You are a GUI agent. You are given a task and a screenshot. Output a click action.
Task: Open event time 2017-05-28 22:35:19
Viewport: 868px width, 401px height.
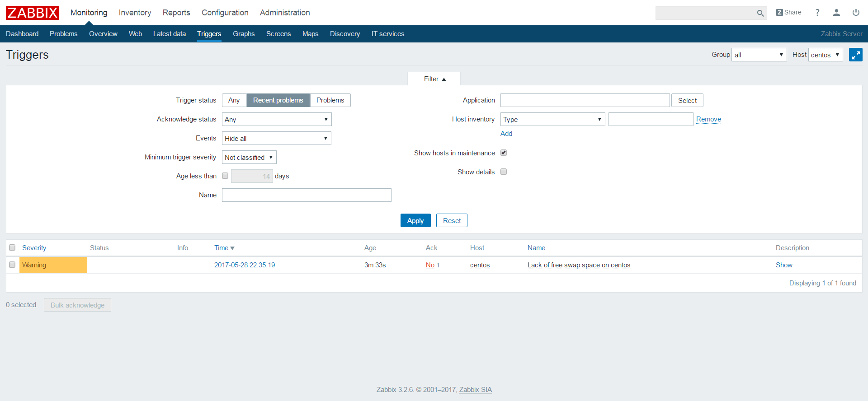pyautogui.click(x=245, y=265)
